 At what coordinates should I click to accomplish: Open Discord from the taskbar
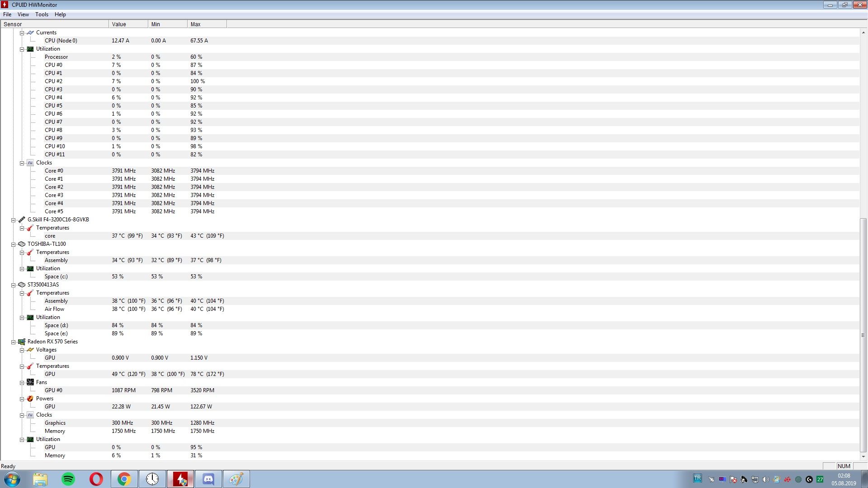[208, 479]
